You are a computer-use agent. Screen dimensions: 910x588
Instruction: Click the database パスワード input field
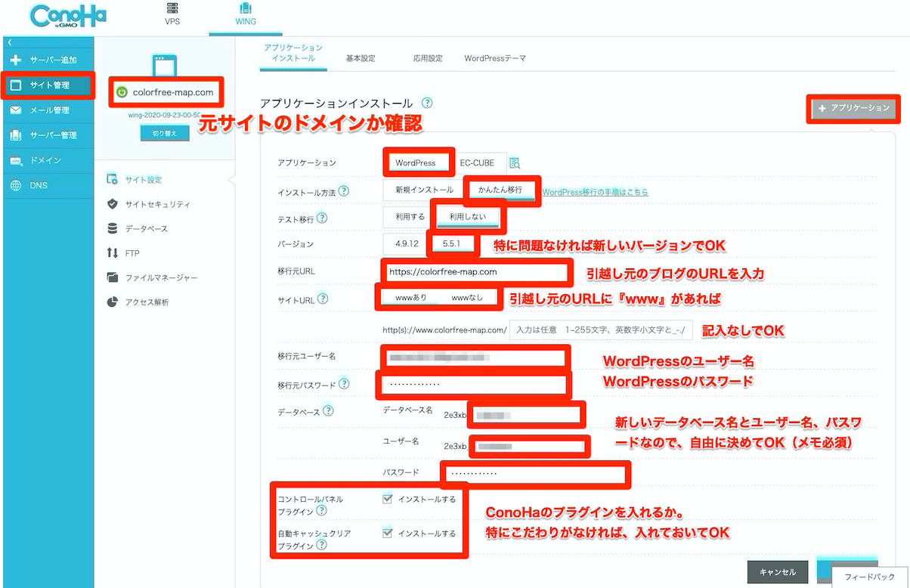tap(535, 474)
